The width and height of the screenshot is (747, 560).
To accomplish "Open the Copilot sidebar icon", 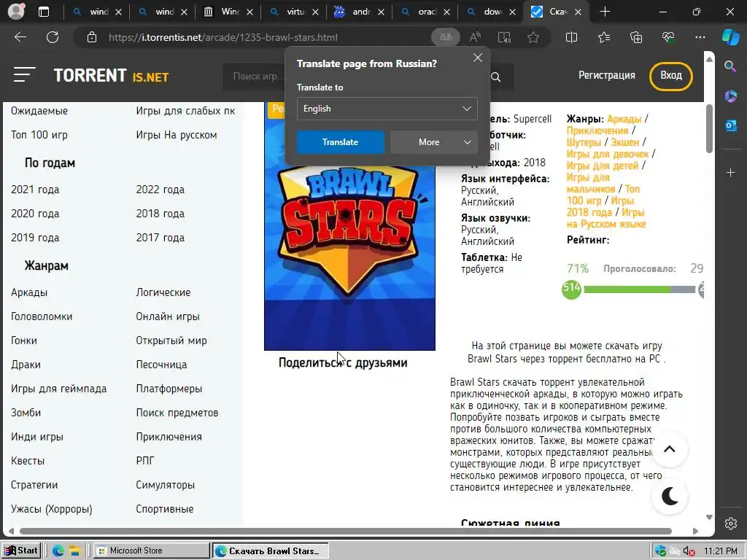I will click(730, 37).
